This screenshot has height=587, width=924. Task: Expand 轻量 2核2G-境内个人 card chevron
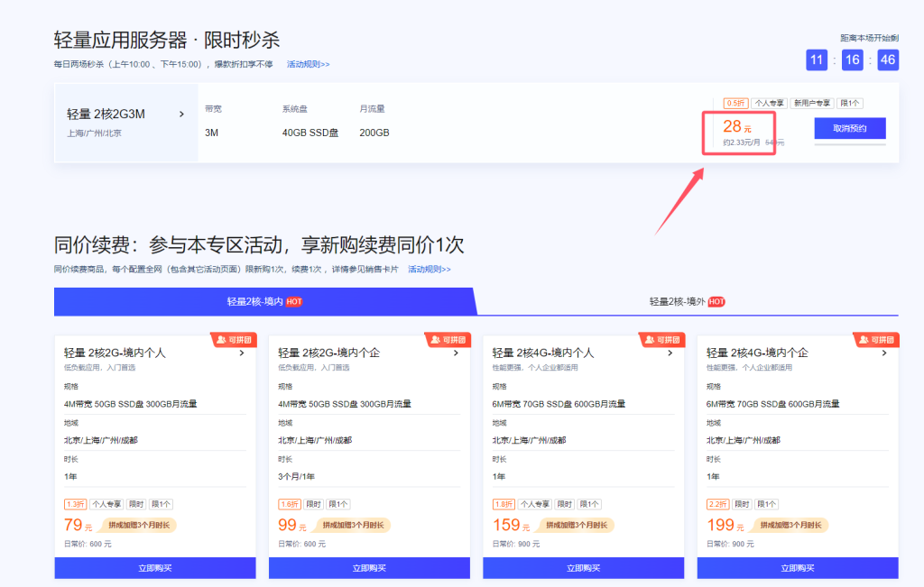pyautogui.click(x=242, y=353)
